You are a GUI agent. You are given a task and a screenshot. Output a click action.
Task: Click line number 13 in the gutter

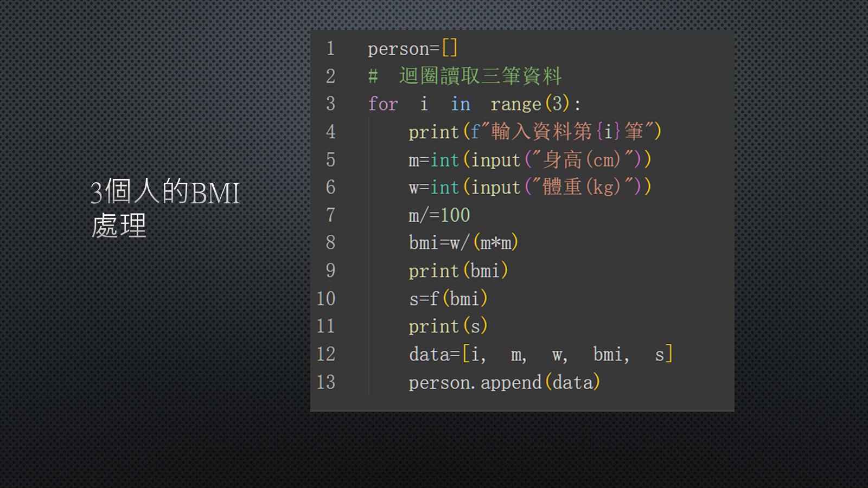326,382
